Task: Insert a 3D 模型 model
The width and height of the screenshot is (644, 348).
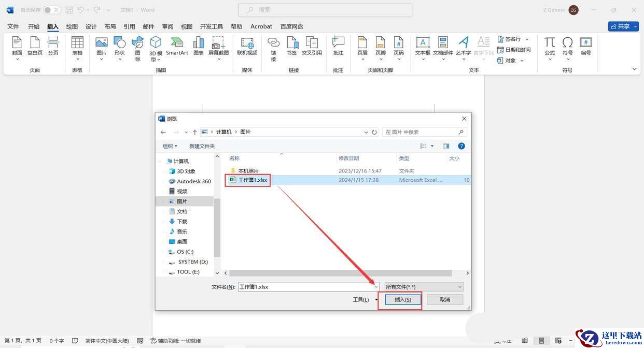Action: (x=156, y=49)
